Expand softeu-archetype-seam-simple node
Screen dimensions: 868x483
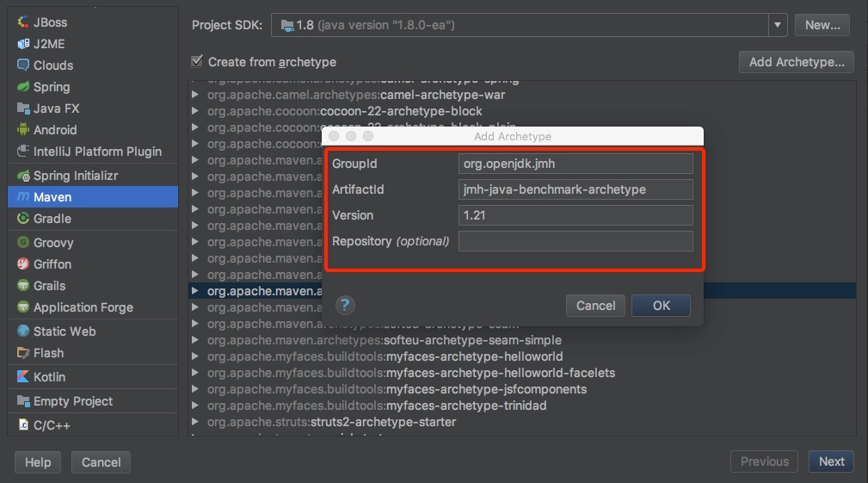195,340
